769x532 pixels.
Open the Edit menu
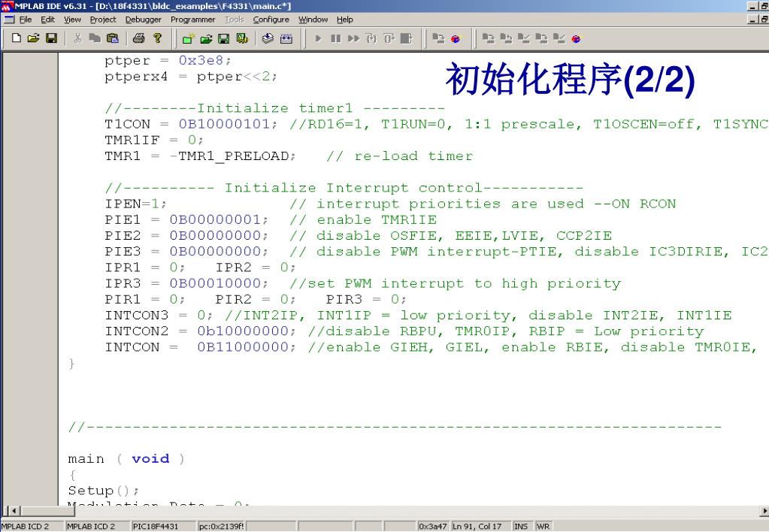point(47,20)
